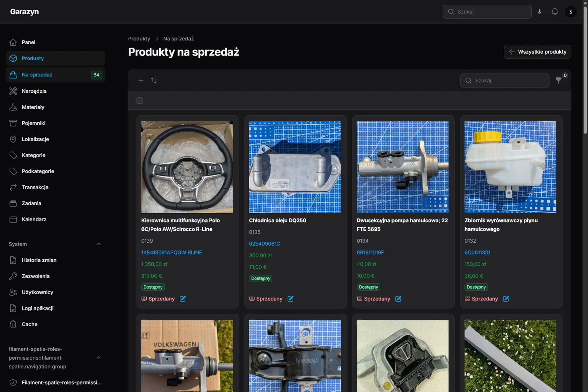Screen dimensions: 588x392
Task: Click the Kalendarz calendar icon
Action: pyautogui.click(x=13, y=219)
